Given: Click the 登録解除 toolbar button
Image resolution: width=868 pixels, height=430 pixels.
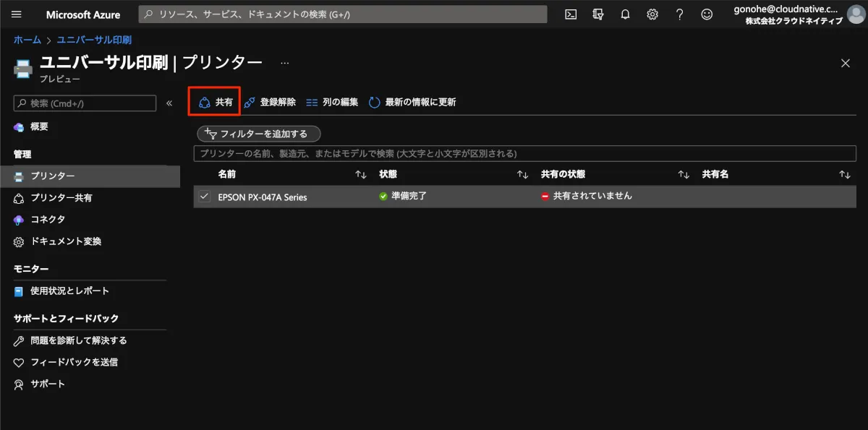Looking at the screenshot, I should coord(270,102).
